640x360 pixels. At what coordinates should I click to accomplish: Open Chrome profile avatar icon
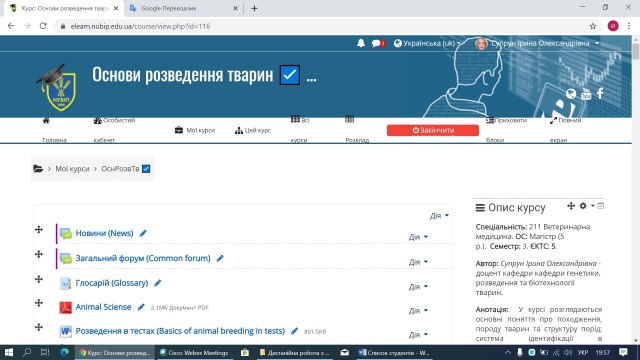coord(613,26)
